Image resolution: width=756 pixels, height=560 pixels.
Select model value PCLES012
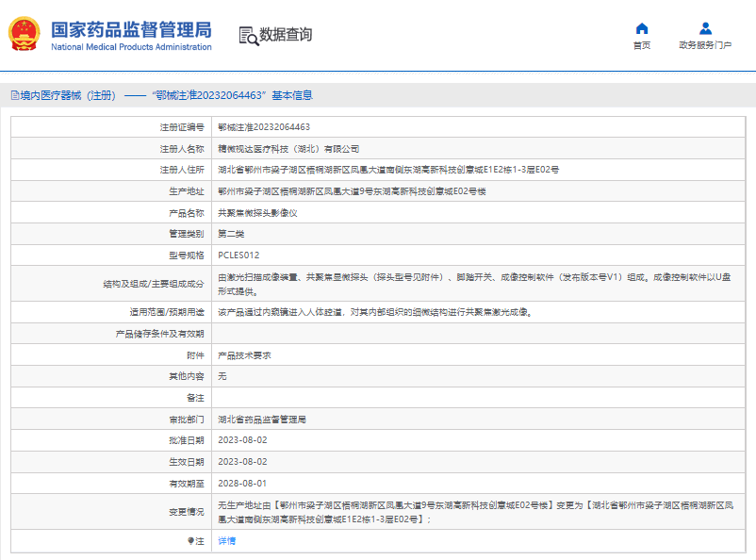[238, 255]
